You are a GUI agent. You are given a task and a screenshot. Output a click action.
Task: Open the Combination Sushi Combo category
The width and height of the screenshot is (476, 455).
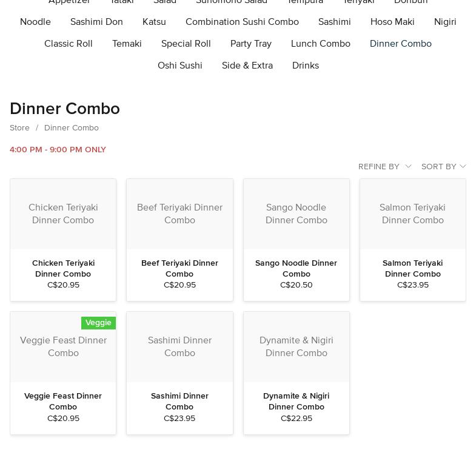pos(242,22)
